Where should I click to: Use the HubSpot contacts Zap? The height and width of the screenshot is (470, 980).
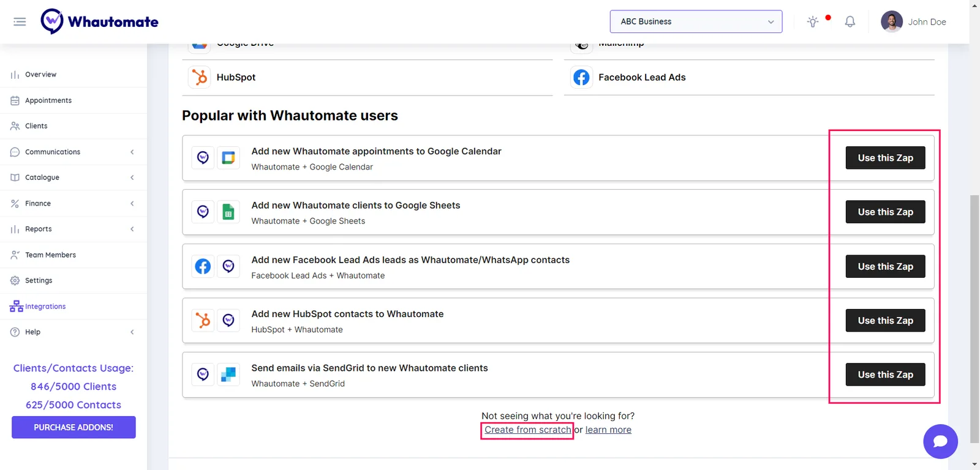[885, 320]
